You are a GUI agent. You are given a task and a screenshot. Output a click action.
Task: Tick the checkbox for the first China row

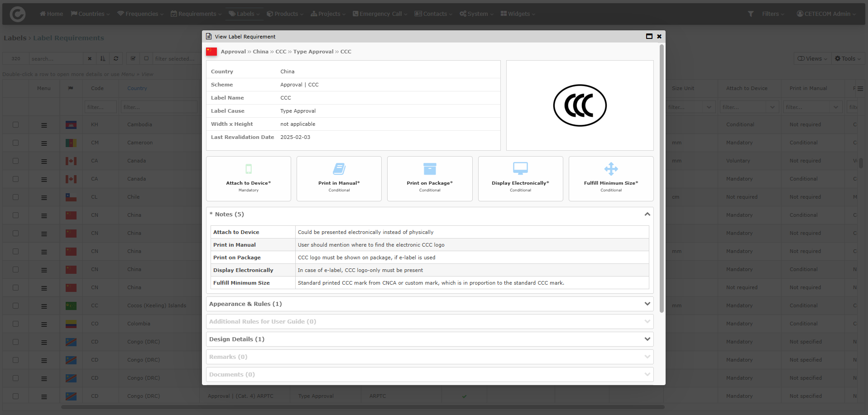click(16, 215)
